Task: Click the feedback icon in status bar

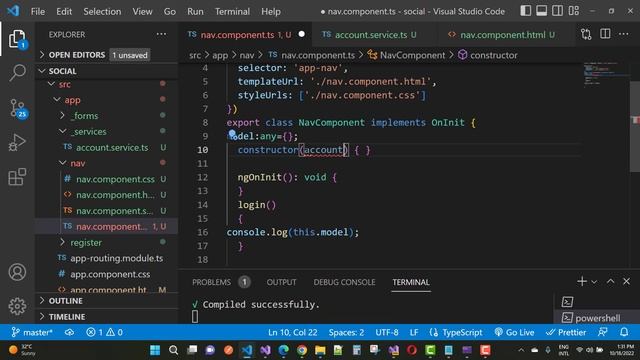Action: pos(603,333)
